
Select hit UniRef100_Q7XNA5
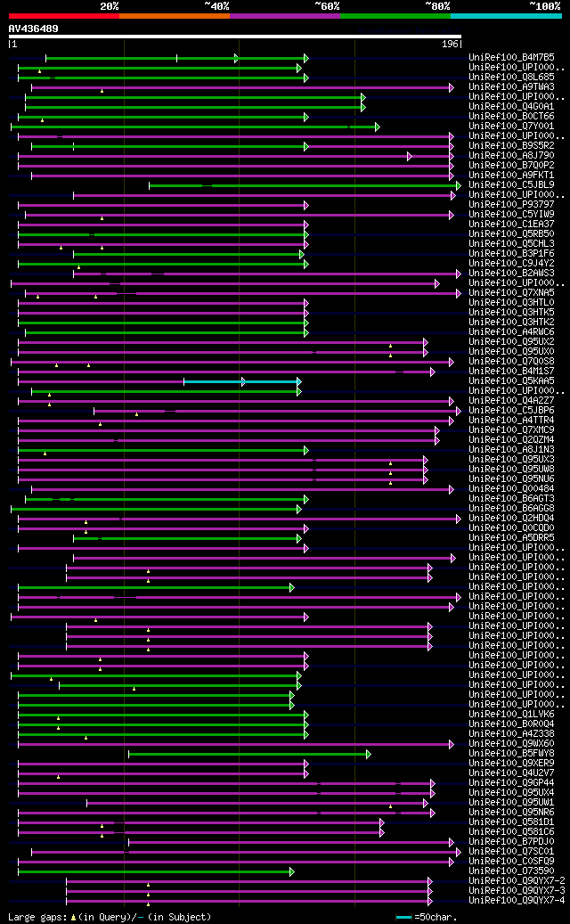click(x=511, y=293)
